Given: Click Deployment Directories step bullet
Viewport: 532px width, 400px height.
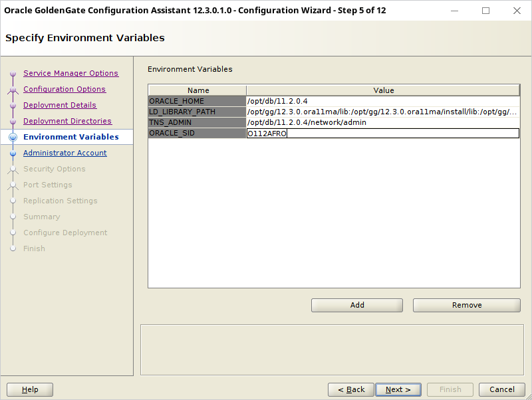Looking at the screenshot, I should (13, 122).
